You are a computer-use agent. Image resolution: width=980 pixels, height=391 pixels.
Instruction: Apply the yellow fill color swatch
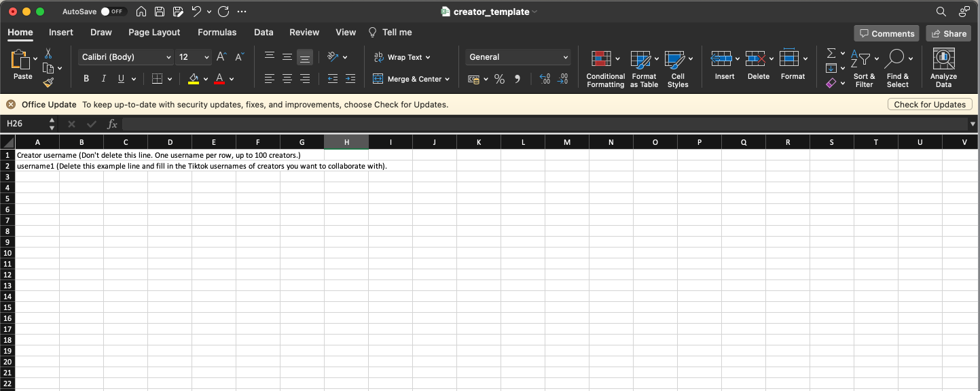(x=194, y=79)
